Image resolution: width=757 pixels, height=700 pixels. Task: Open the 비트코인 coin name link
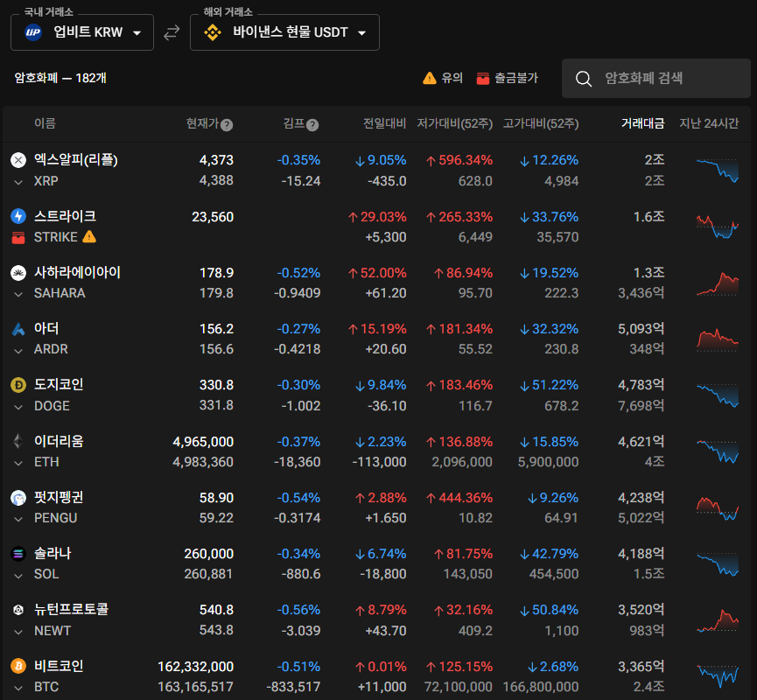coord(59,666)
